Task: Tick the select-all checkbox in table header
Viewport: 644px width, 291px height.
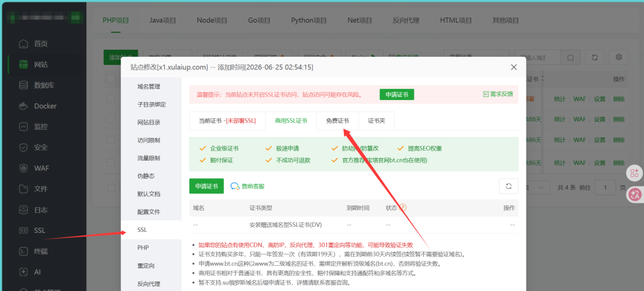Action: 111,78
